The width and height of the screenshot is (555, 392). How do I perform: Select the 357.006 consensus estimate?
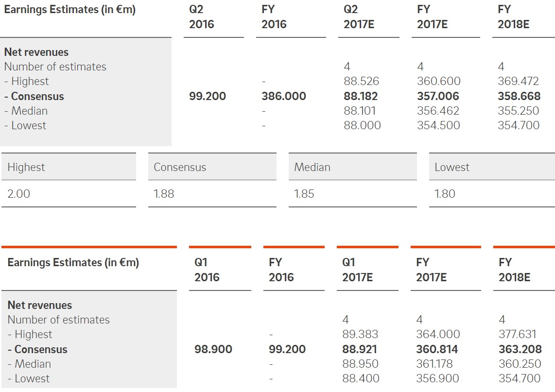click(x=438, y=96)
